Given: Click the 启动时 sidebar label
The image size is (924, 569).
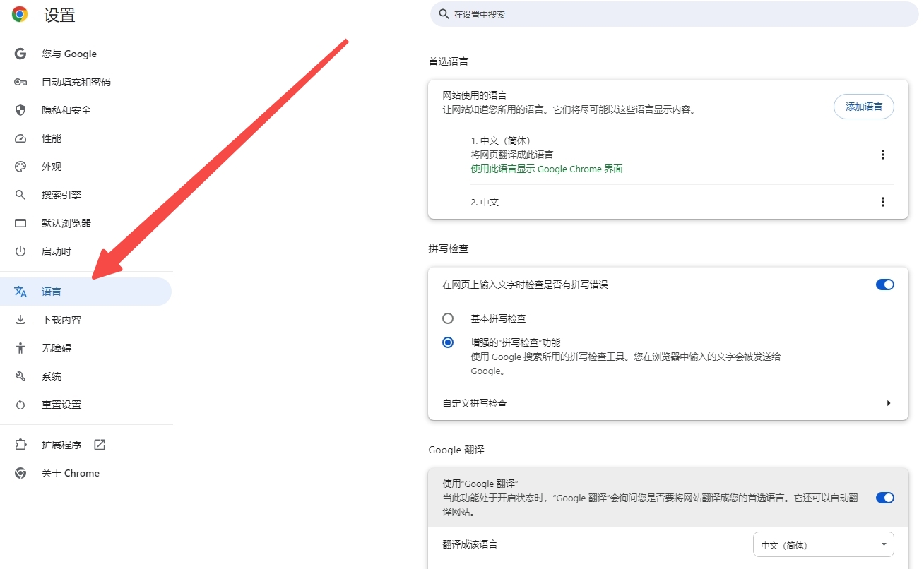Looking at the screenshot, I should tap(57, 251).
